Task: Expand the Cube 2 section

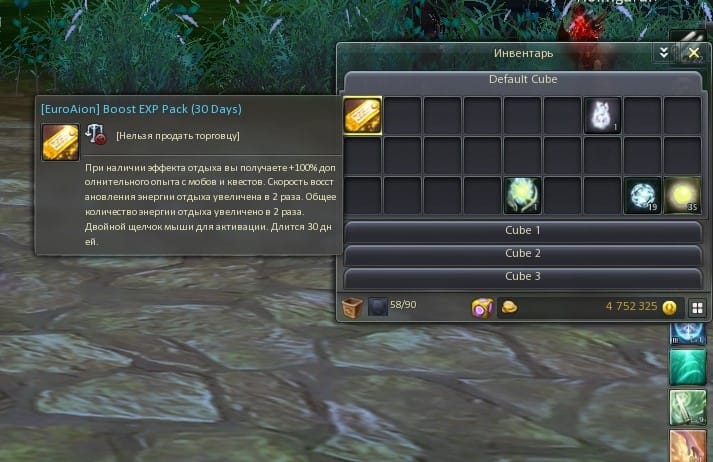Action: pyautogui.click(x=523, y=254)
